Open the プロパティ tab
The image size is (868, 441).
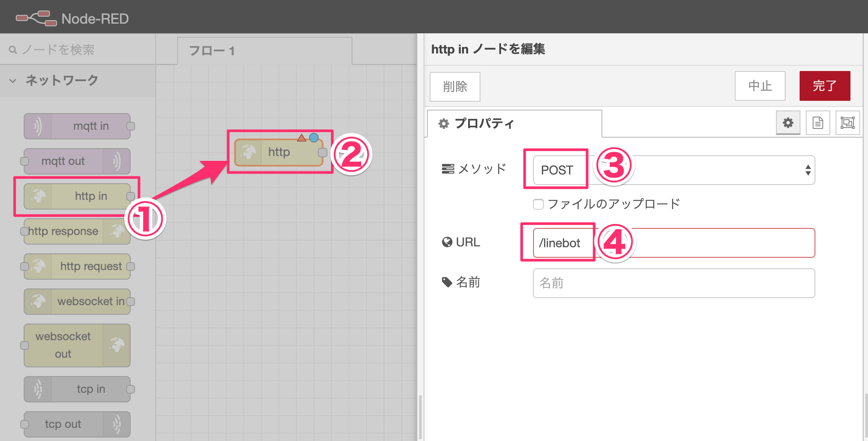[515, 124]
